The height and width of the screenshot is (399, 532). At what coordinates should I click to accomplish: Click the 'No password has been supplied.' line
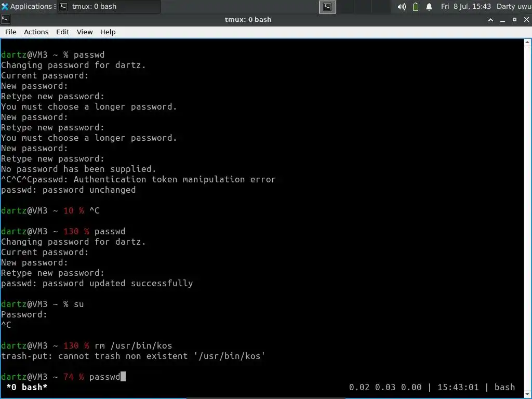79,169
